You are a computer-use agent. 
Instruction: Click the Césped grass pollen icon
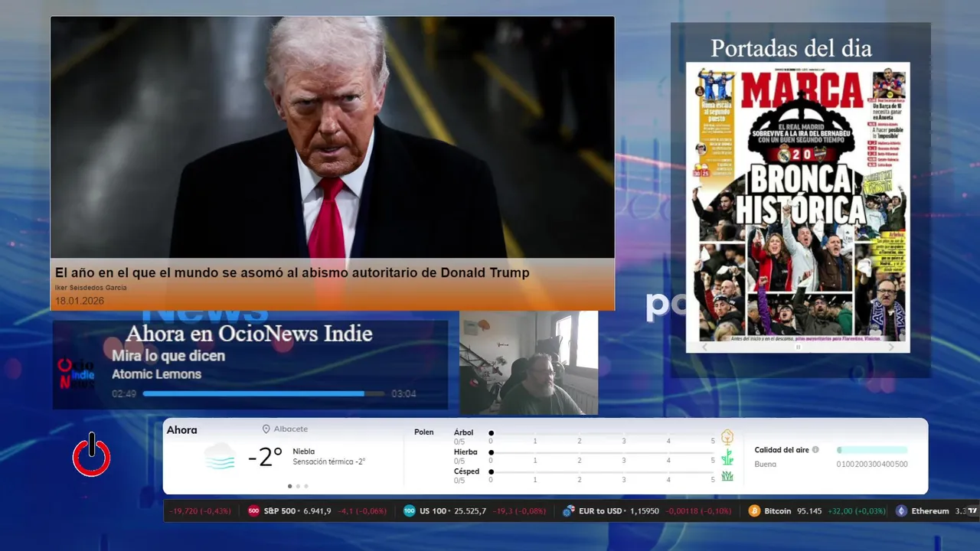click(x=727, y=476)
